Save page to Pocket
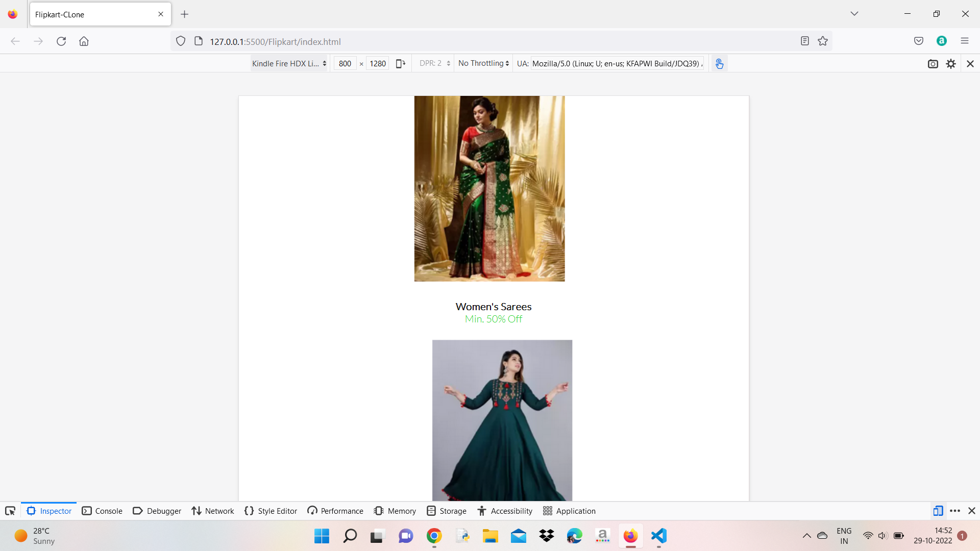980x551 pixels. tap(919, 41)
